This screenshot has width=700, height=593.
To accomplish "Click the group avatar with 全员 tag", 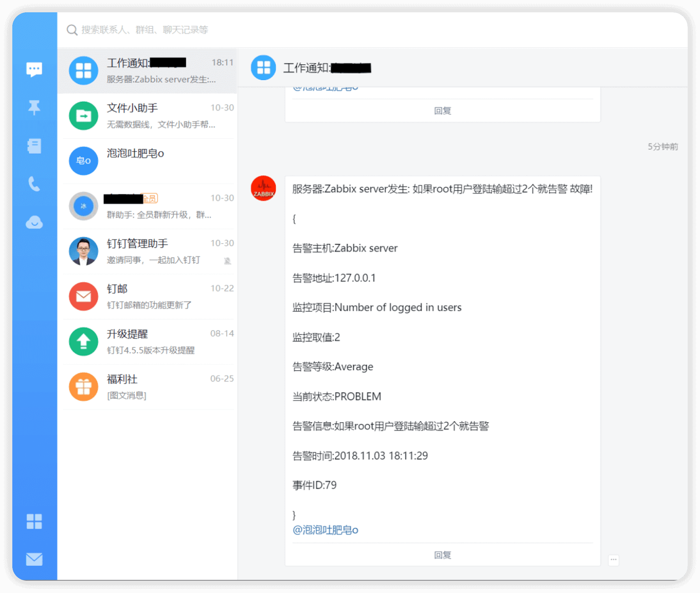I will pos(83,206).
